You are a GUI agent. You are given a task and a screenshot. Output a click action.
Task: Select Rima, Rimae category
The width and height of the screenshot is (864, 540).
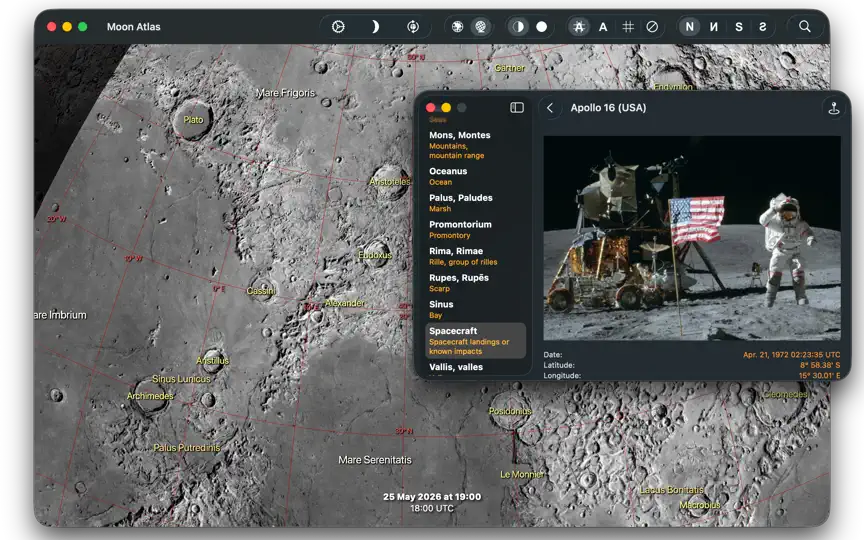[475, 256]
